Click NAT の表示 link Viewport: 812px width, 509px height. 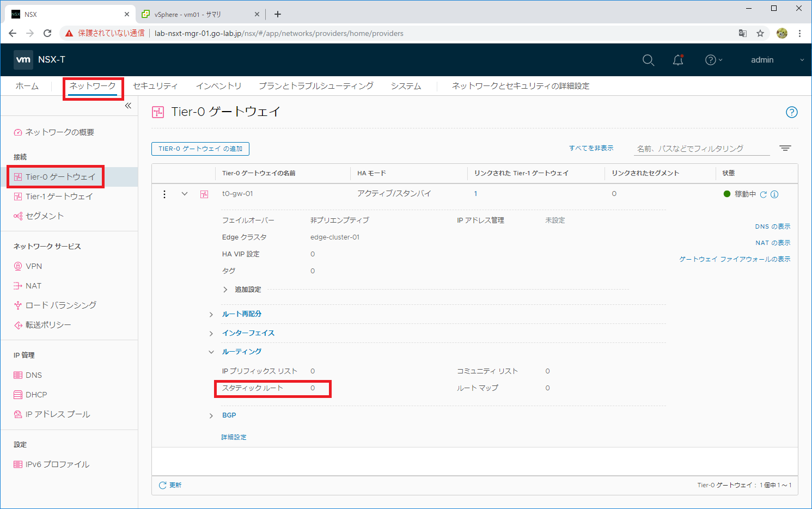pos(773,243)
